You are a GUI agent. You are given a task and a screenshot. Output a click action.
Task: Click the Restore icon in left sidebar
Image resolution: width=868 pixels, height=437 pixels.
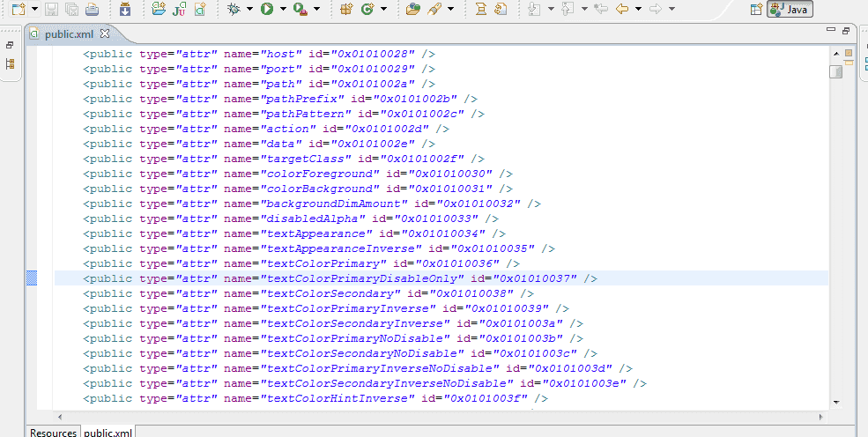point(10,45)
